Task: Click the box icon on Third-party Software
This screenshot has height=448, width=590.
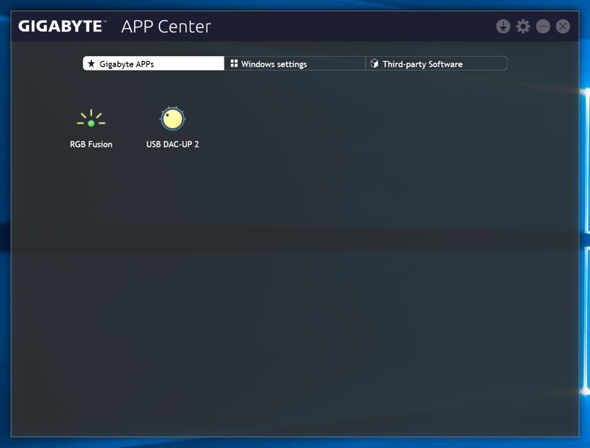Action: tap(374, 63)
